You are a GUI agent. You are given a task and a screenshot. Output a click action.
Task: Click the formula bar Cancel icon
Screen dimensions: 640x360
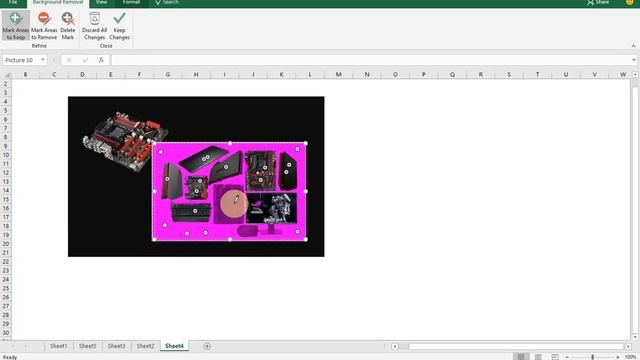click(69, 60)
